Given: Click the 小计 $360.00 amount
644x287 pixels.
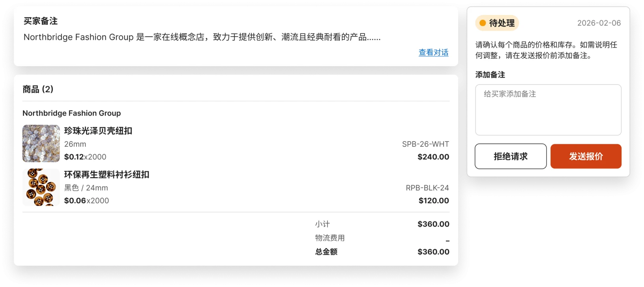Looking at the screenshot, I should (x=433, y=224).
